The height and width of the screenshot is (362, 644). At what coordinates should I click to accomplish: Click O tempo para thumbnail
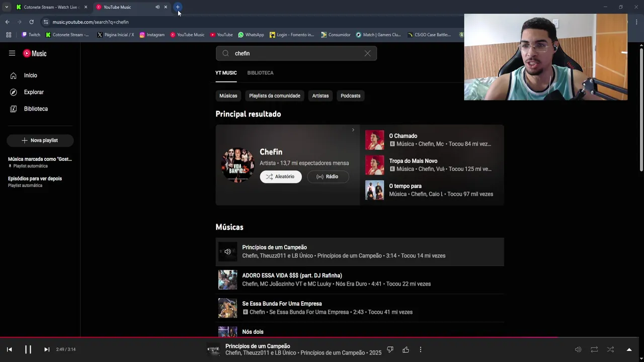374,190
